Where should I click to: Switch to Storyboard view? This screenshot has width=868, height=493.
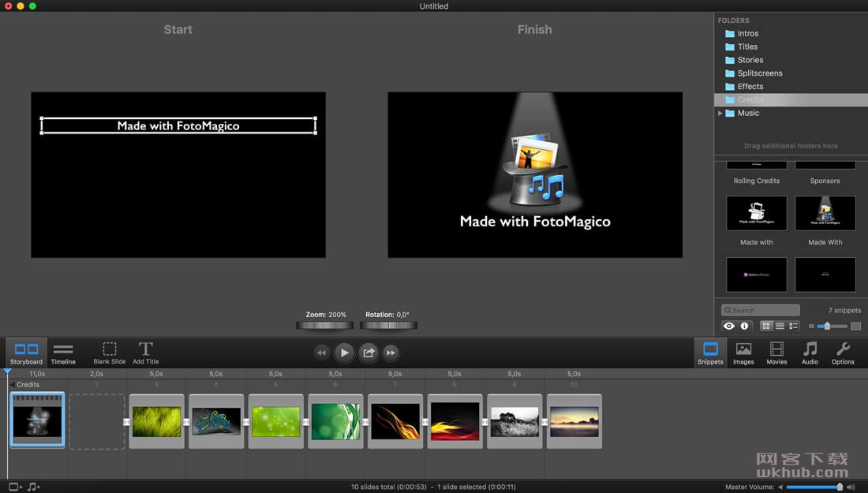26,353
